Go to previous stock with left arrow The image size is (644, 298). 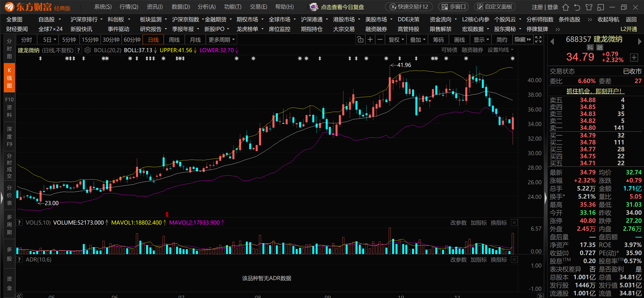(552, 41)
